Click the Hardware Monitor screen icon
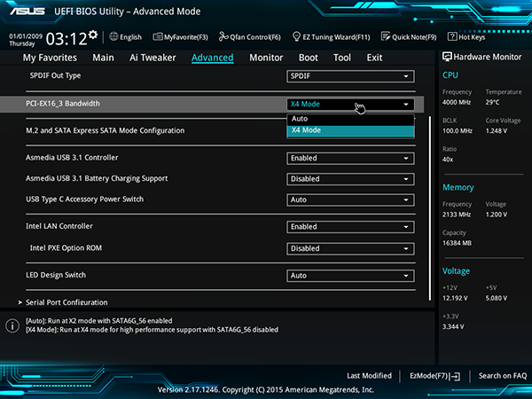Screen dimensions: 532x399 click(447, 57)
